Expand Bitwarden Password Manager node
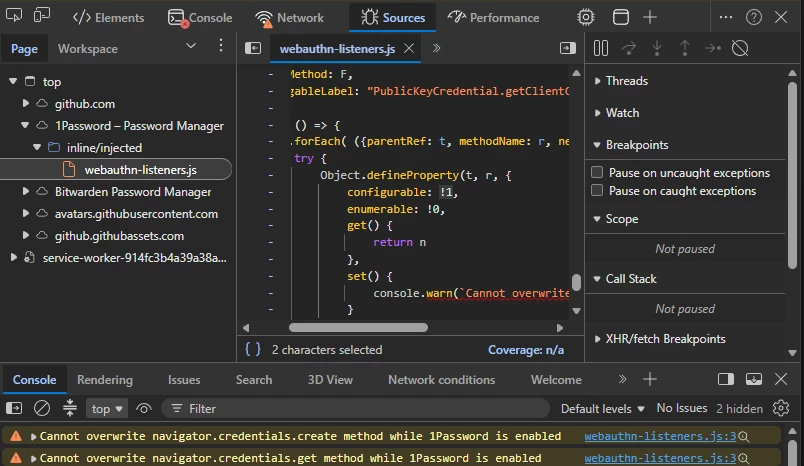The image size is (804, 466). (25, 191)
